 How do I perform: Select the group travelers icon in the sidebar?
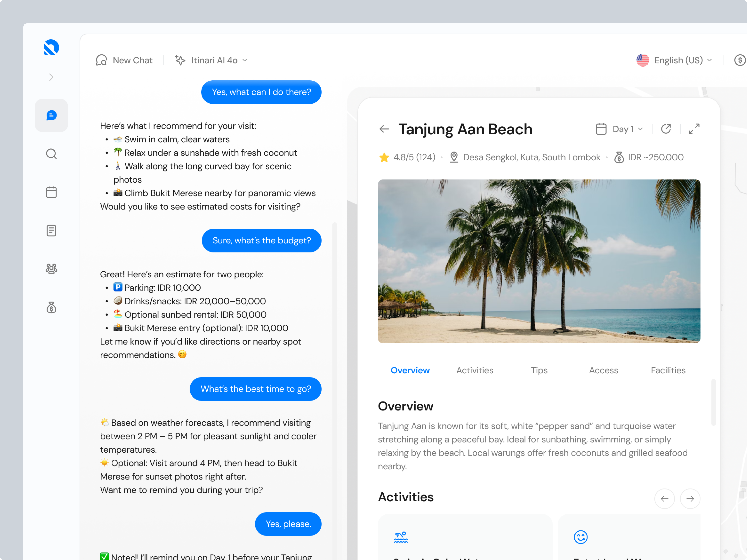51,269
